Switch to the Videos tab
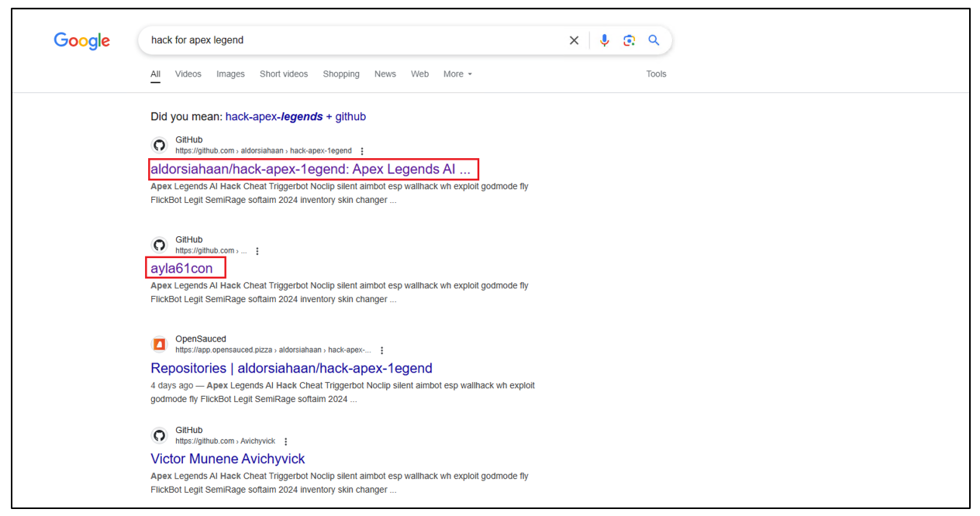Image resolution: width=980 pixels, height=516 pixels. click(188, 74)
